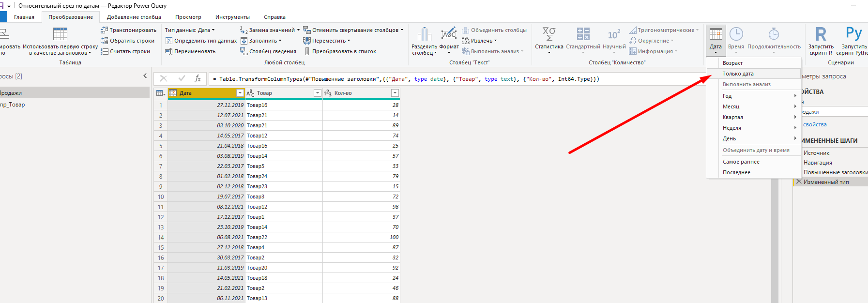Screen dimensions: 868x303
Task: Click Convert to list (Преобразовать в список)
Action: [340, 51]
